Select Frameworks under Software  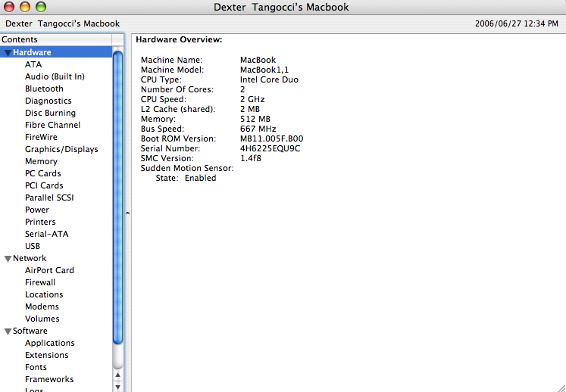click(x=49, y=379)
